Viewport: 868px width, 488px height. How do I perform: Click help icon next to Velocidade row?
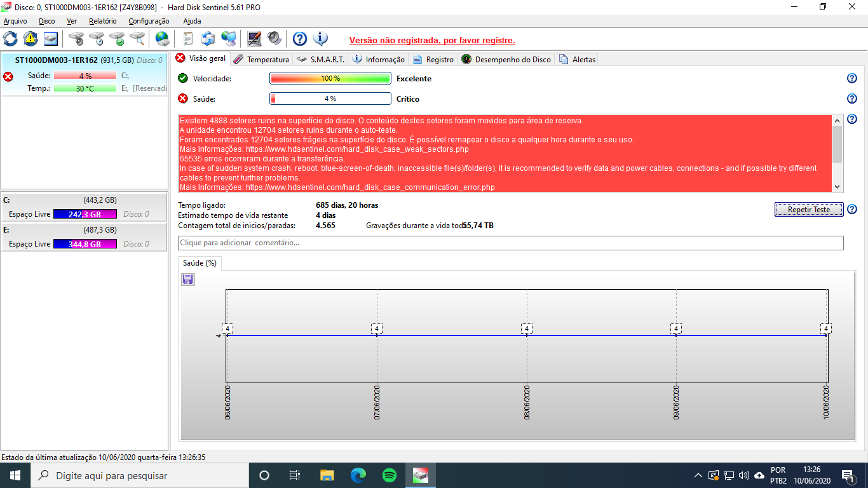[x=852, y=79]
